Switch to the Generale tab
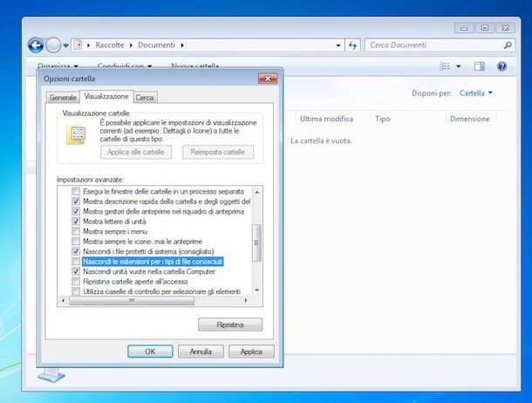This screenshot has height=403, width=532. point(63,98)
